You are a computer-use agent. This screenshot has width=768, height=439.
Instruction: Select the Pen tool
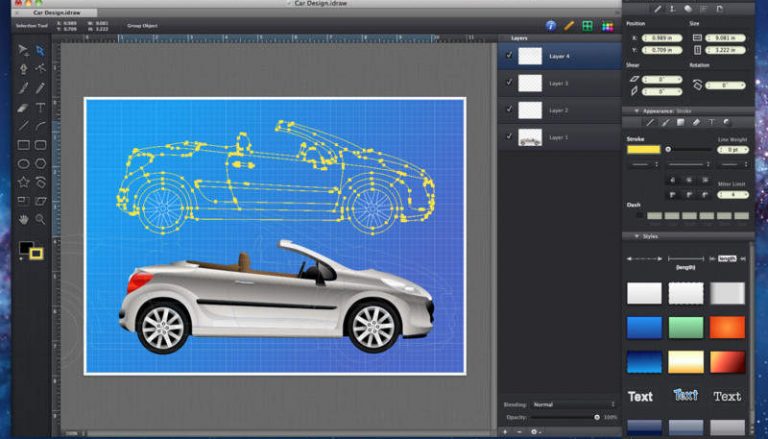click(x=23, y=69)
